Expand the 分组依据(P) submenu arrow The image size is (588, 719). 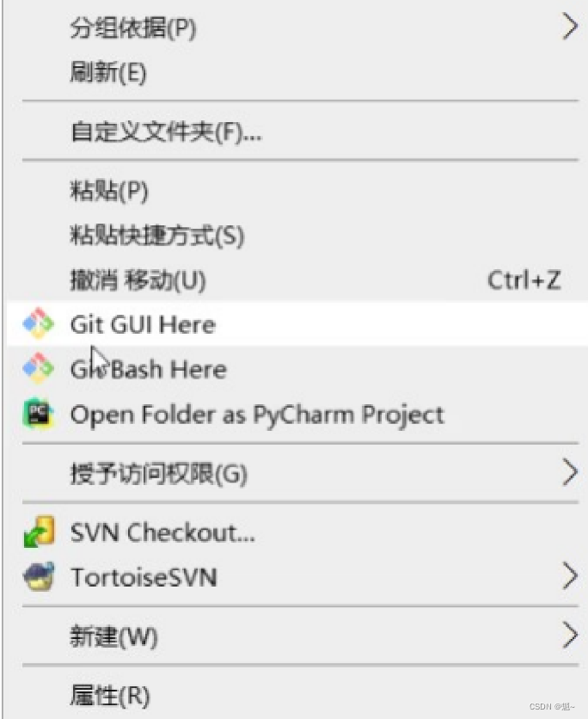569,27
